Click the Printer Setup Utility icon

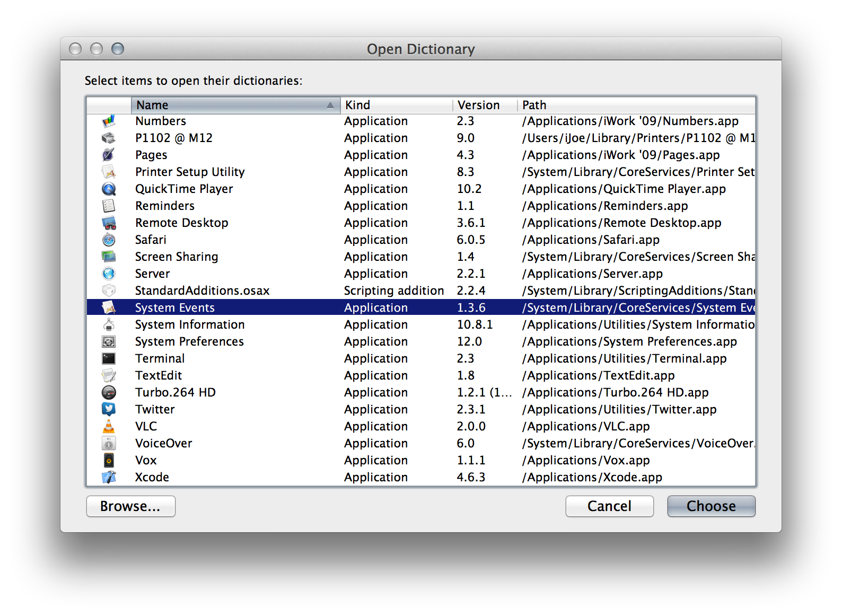pos(109,172)
